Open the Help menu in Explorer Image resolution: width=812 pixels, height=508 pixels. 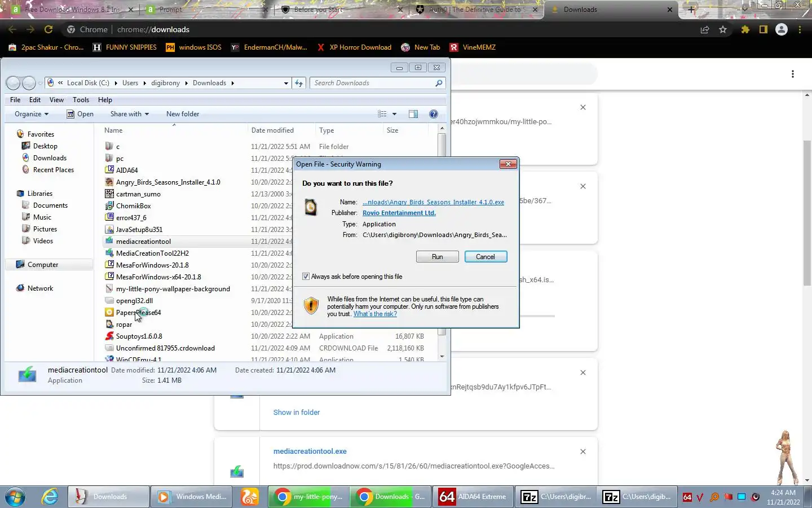pyautogui.click(x=105, y=100)
